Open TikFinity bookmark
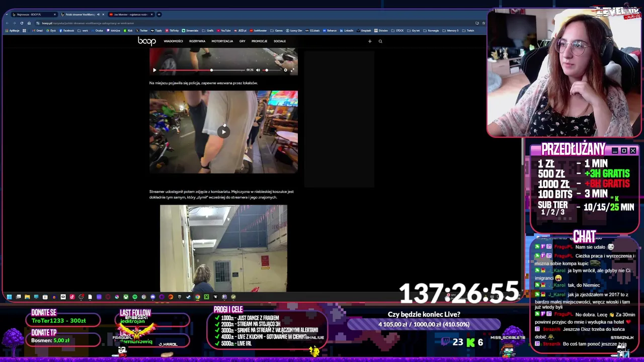 click(x=172, y=31)
